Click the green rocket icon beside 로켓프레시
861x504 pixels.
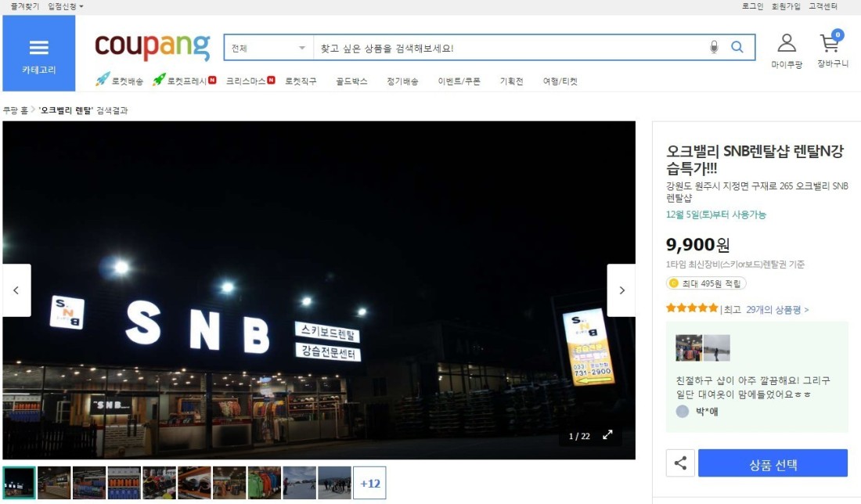pyautogui.click(x=159, y=80)
